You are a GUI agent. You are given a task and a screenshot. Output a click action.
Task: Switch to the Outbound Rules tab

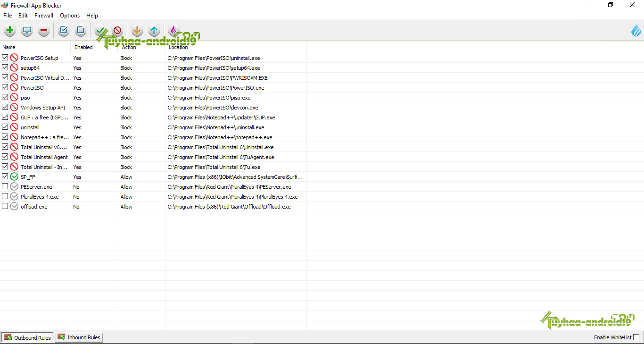(x=27, y=337)
